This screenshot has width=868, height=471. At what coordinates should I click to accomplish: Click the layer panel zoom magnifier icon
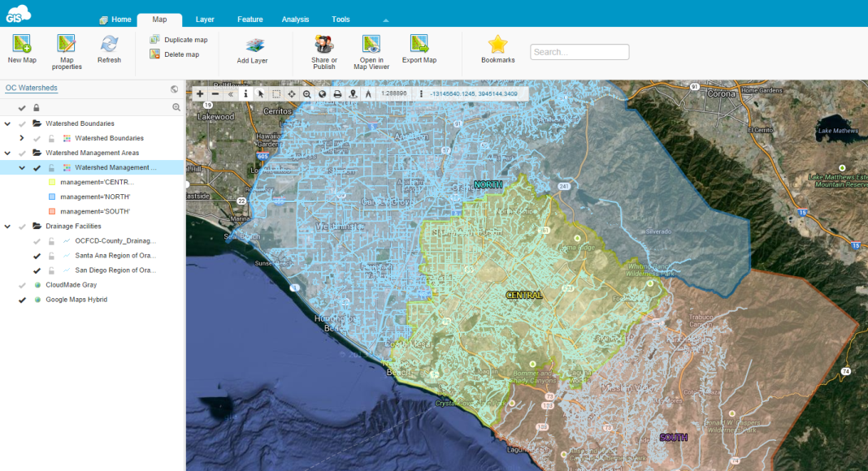176,107
